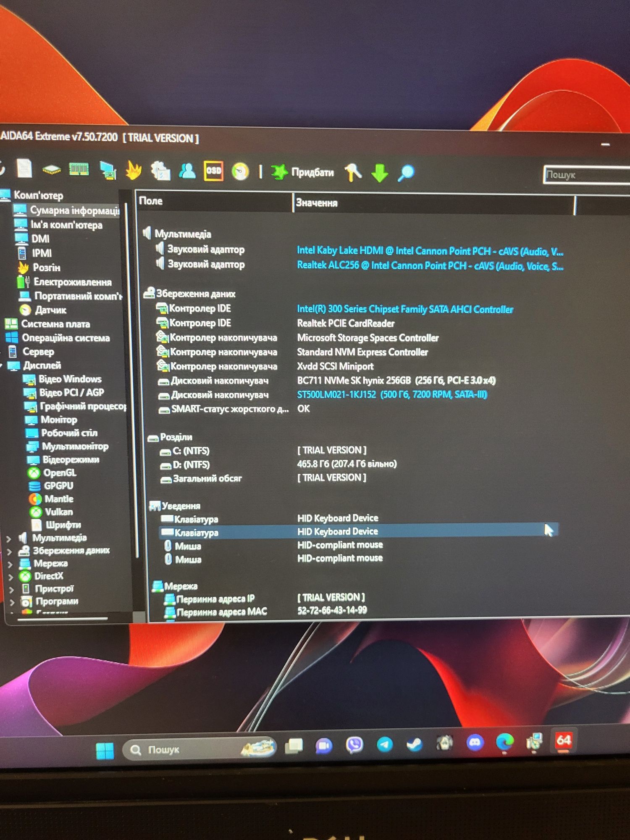Expand the Мультимедіа tree node
Image resolution: width=630 pixels, height=840 pixels.
click(9, 538)
